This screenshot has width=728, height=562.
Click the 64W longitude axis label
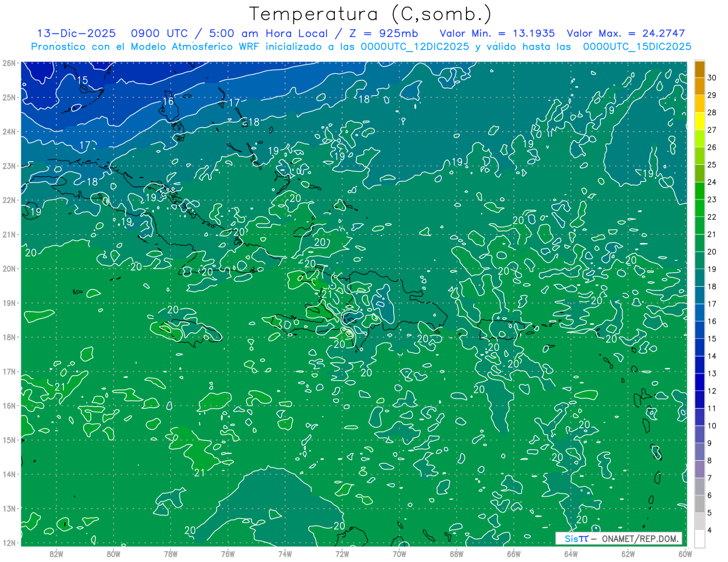coord(570,554)
